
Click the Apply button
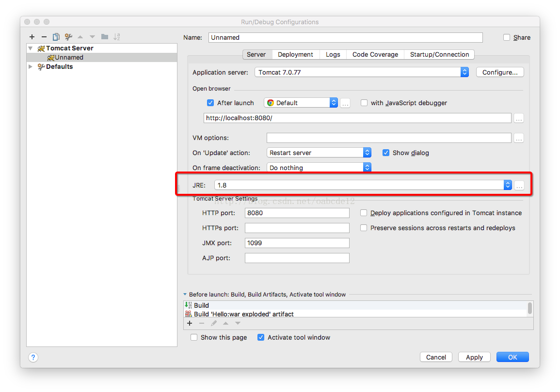[474, 357]
